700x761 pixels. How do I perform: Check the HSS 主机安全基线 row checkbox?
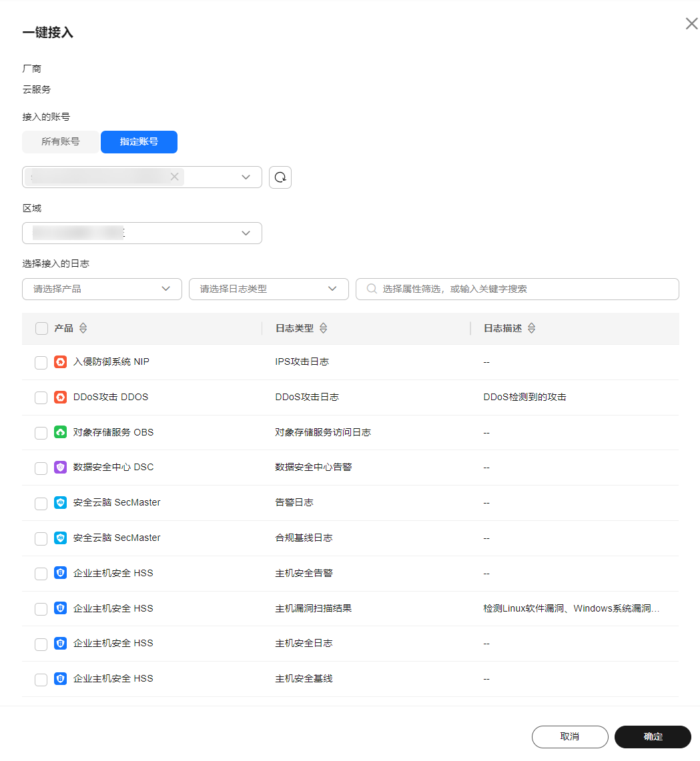tap(41, 680)
